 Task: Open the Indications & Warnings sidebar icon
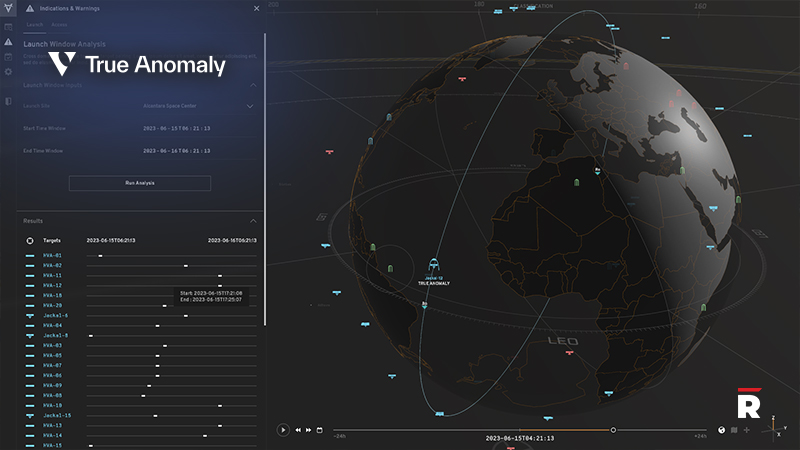click(x=8, y=41)
